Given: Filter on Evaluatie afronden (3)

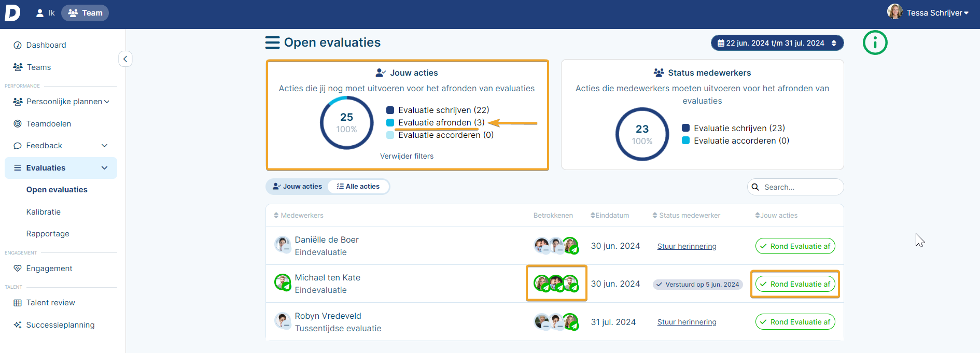Looking at the screenshot, I should pyautogui.click(x=436, y=123).
